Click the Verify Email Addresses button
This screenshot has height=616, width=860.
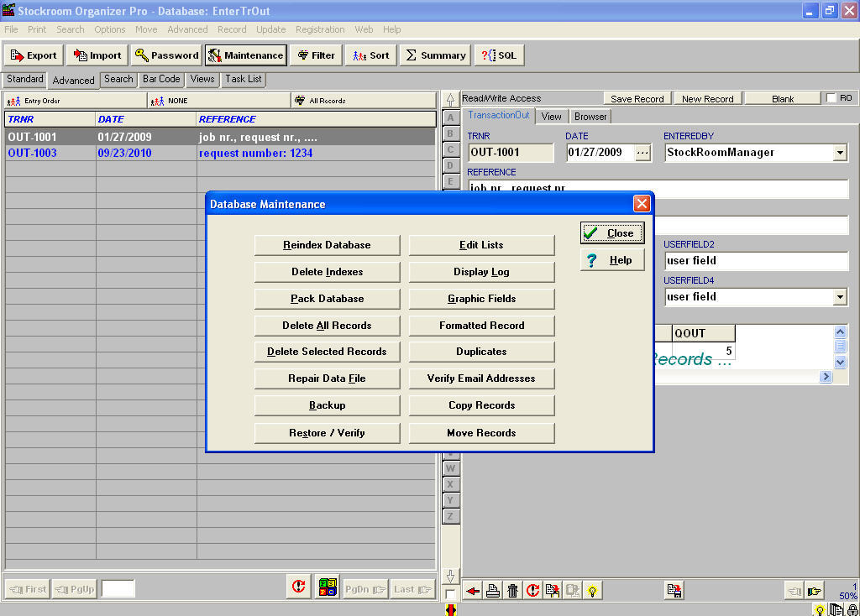pyautogui.click(x=481, y=378)
